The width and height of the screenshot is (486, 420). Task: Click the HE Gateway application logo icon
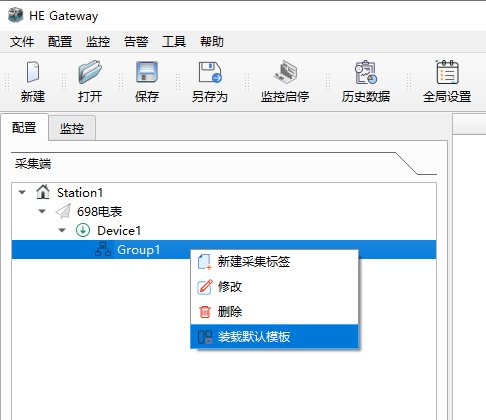point(15,16)
